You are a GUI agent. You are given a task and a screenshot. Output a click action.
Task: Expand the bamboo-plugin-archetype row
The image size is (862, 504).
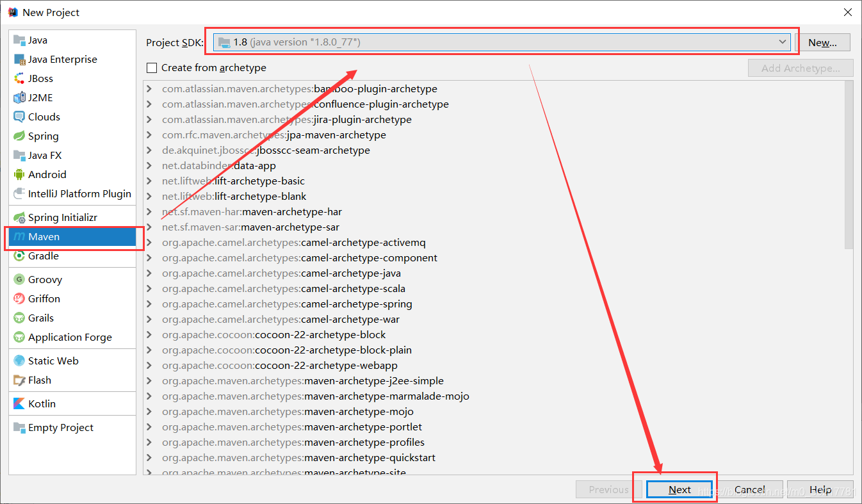click(x=149, y=89)
